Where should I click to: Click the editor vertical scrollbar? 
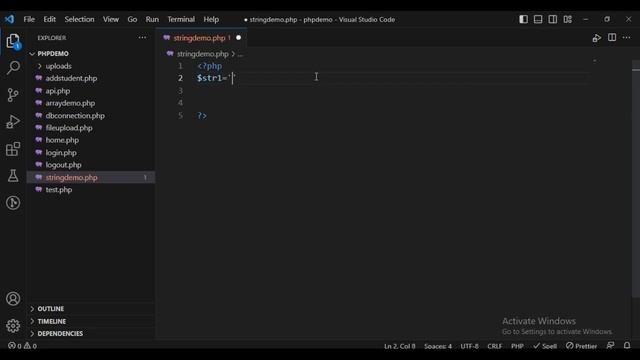636,180
